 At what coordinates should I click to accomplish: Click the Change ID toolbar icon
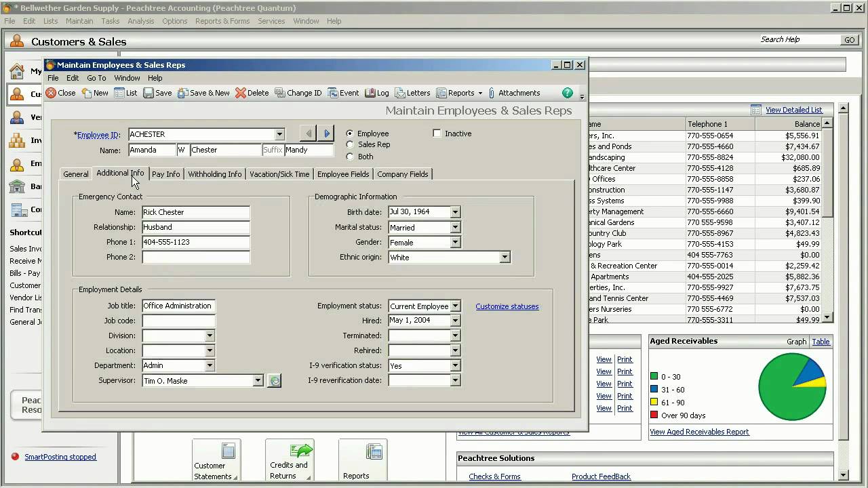coord(279,93)
